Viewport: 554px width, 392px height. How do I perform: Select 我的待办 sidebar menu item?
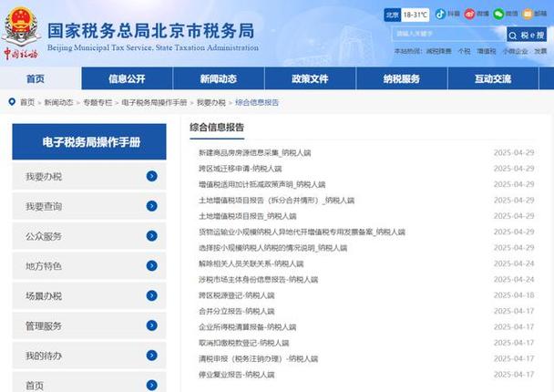[x=89, y=356]
